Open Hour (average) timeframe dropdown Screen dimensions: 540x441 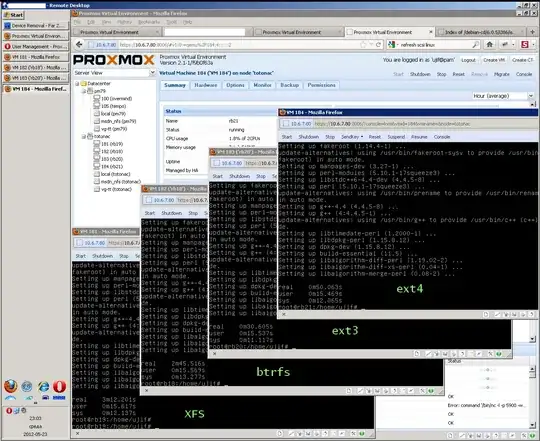pos(530,96)
